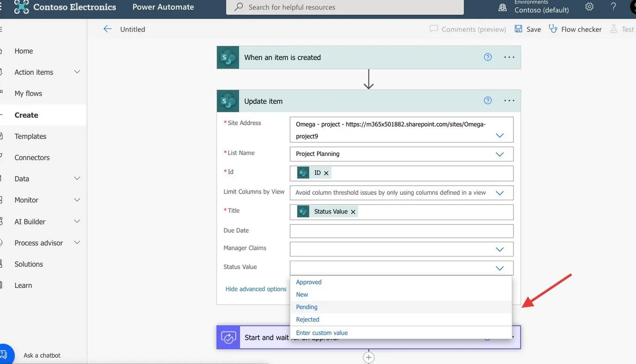
Task: Click the Untitled flow name
Action: [x=133, y=29]
